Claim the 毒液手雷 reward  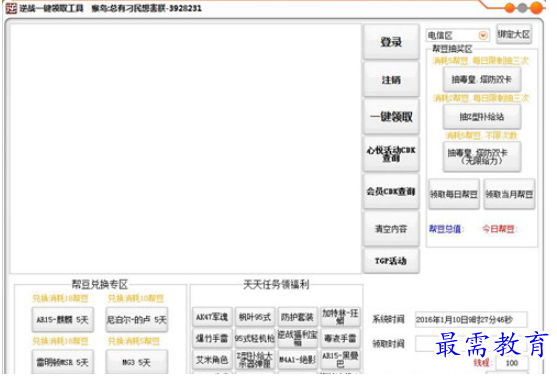[x=340, y=338]
